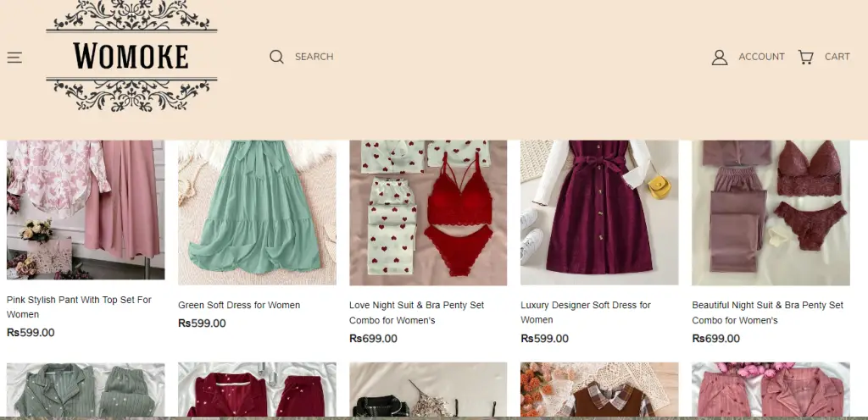The height and width of the screenshot is (420, 868).
Task: Open Green Soft Dress for Women title
Action: [239, 305]
